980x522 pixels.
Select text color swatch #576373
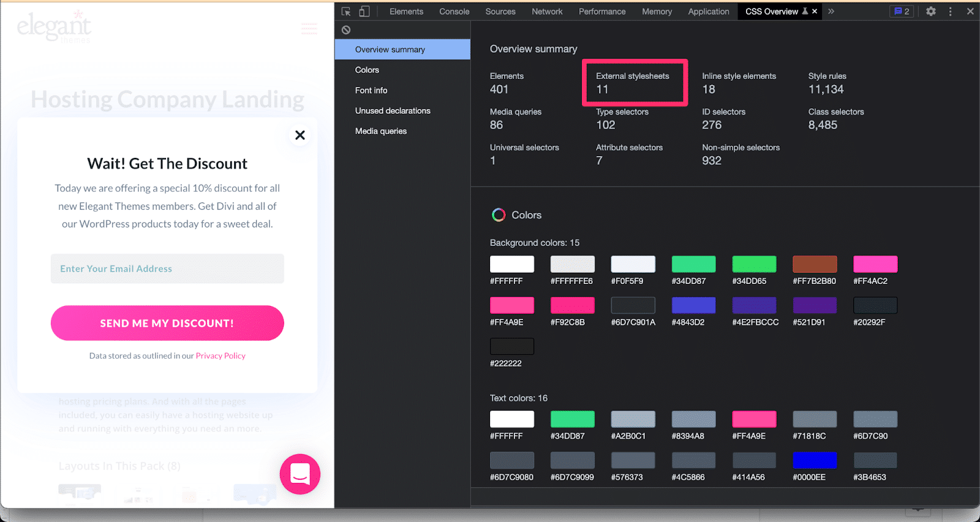[633, 460]
